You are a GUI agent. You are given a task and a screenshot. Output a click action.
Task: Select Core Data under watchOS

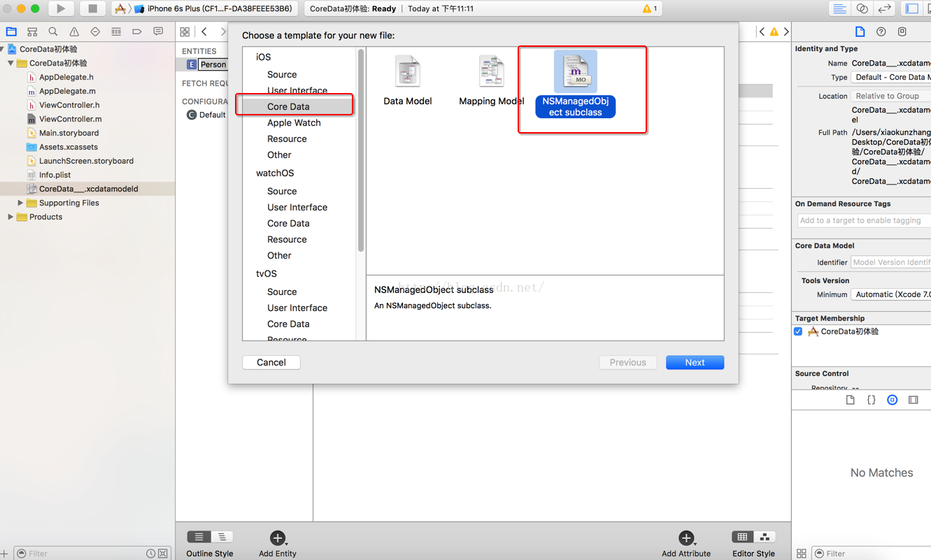(288, 223)
